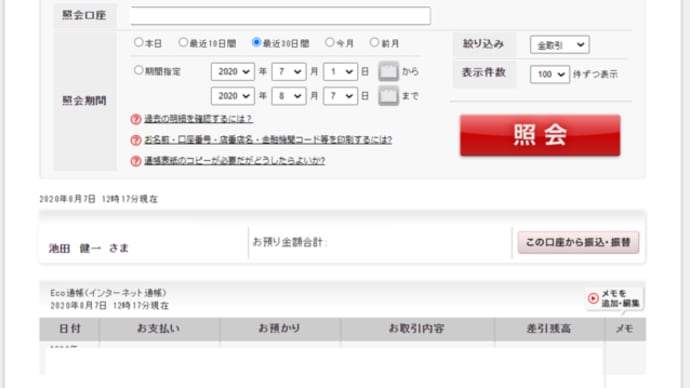The image size is (690, 388).
Task: Open お名前・口座番号・店番店名 印刷 help link
Action: 268,140
